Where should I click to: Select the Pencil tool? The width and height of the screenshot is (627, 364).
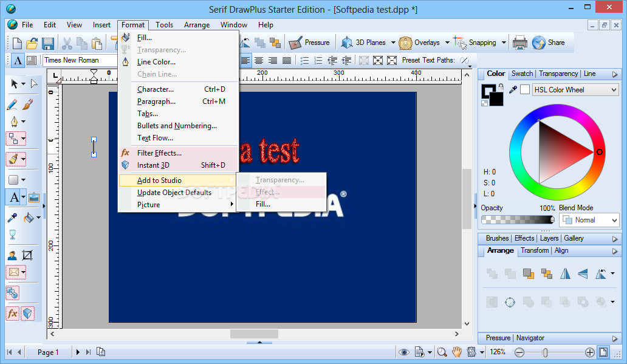pyautogui.click(x=12, y=105)
